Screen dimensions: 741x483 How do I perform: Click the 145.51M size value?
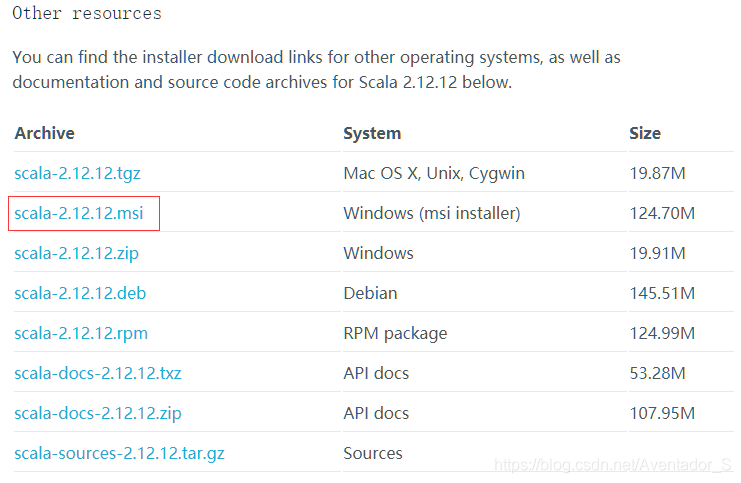pyautogui.click(x=662, y=293)
